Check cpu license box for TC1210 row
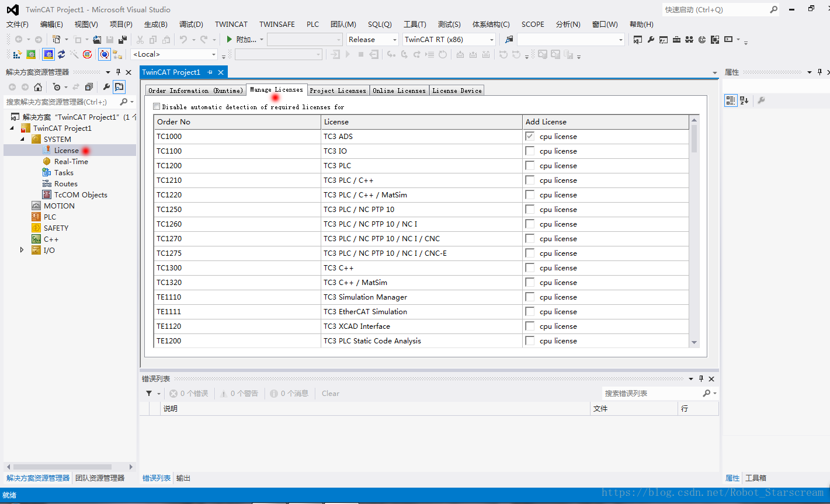Viewport: 830px width, 504px height. point(530,180)
